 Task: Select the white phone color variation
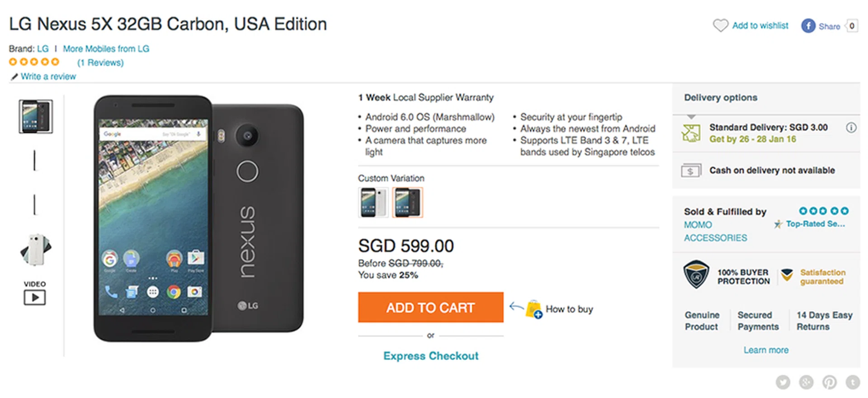pyautogui.click(x=373, y=202)
